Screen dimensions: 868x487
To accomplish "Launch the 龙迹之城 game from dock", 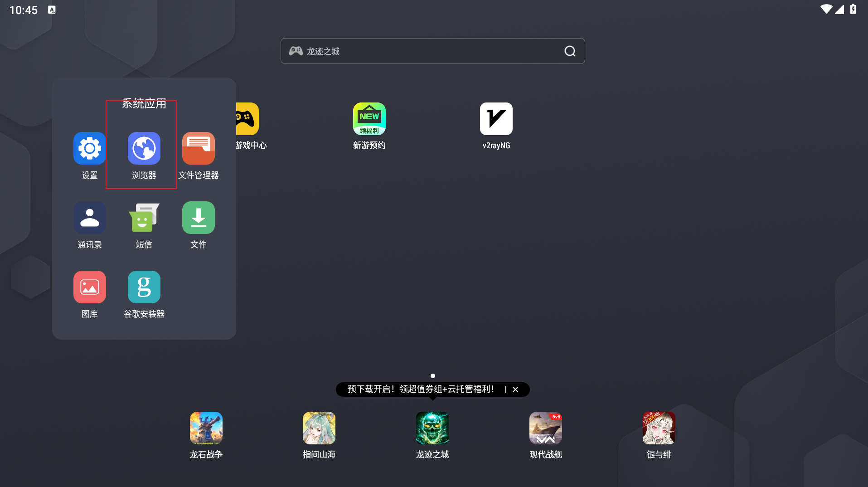I will tap(432, 428).
